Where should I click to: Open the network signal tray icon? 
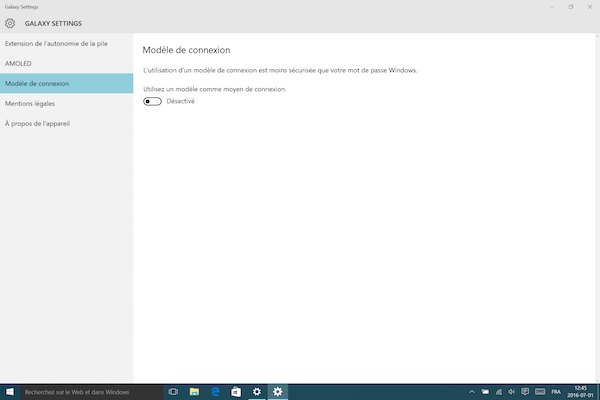[x=499, y=392]
